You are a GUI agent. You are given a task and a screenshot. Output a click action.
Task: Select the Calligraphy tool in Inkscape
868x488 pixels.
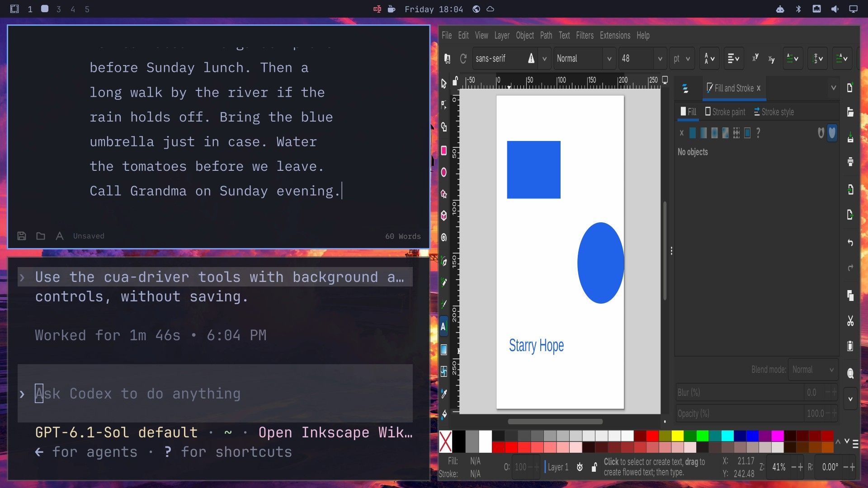coord(443,304)
